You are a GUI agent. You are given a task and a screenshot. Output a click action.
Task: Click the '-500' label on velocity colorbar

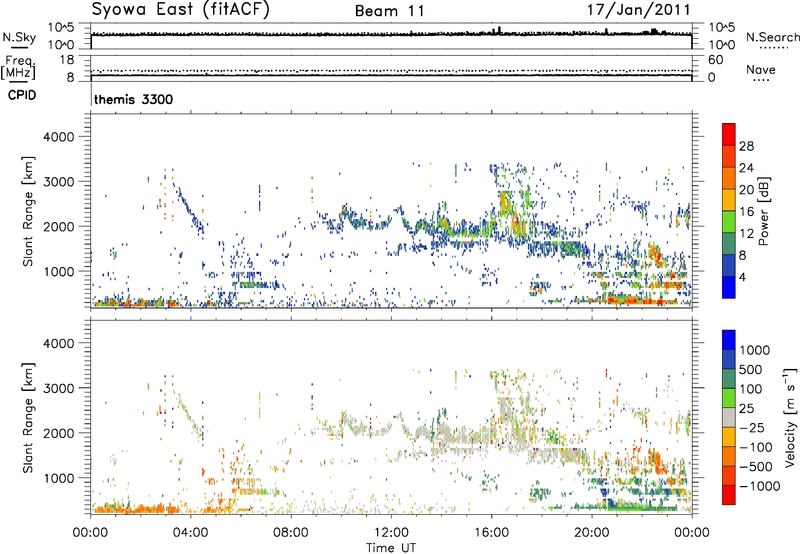click(756, 467)
